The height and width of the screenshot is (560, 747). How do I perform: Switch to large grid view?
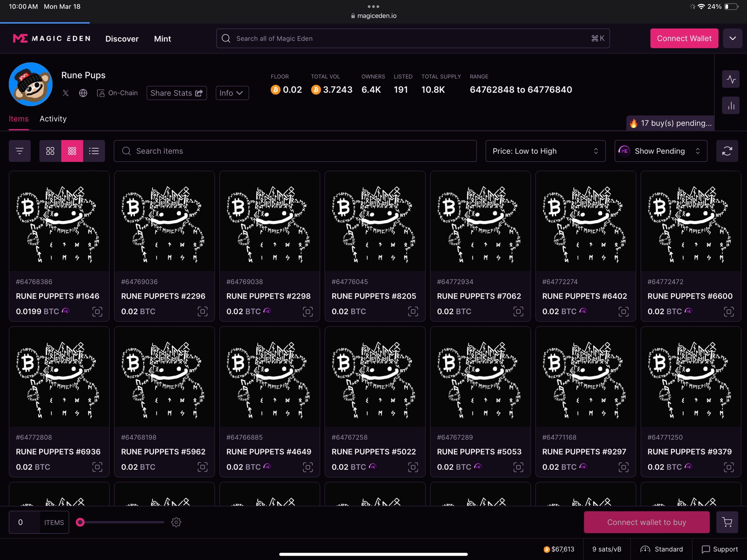(50, 151)
